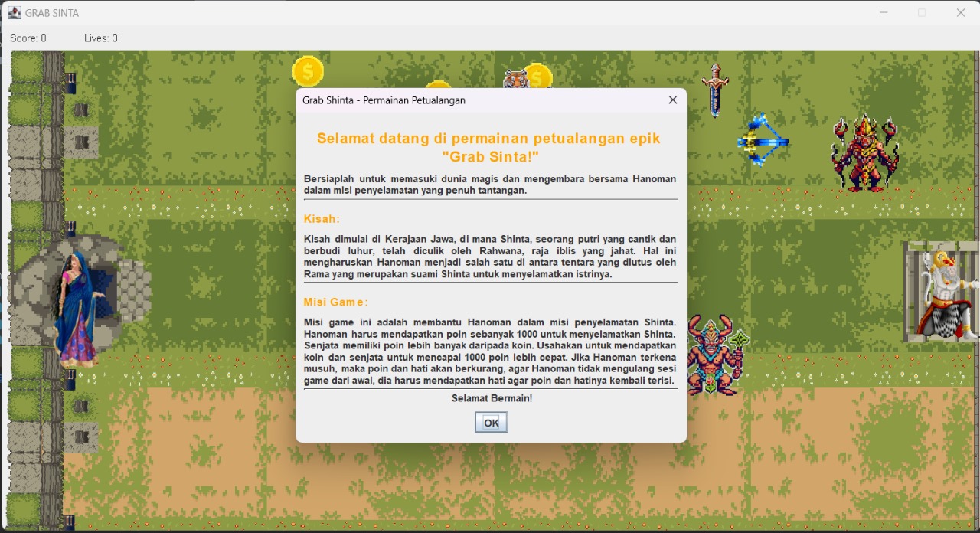Click the gold coin at top left
The width and height of the screenshot is (980, 533).
pyautogui.click(x=308, y=70)
